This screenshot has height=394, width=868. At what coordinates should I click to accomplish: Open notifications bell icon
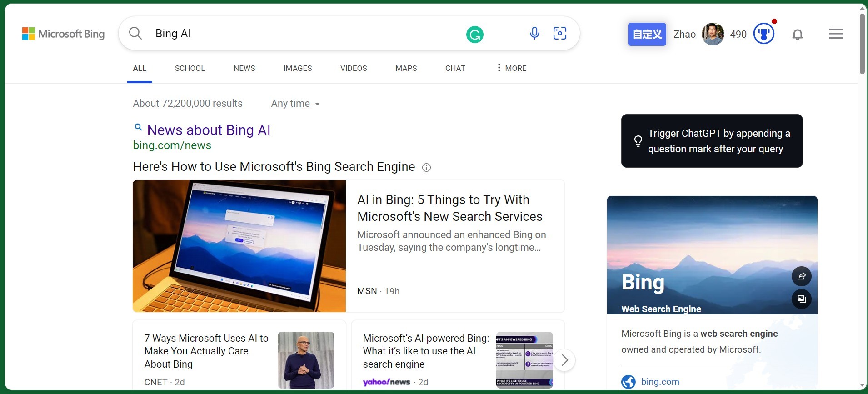[x=798, y=35]
